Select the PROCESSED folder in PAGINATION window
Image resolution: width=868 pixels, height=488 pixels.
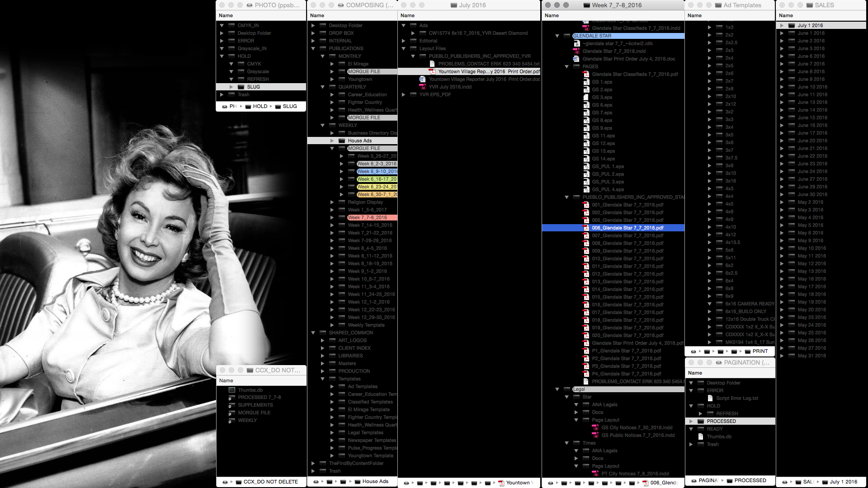pos(721,422)
